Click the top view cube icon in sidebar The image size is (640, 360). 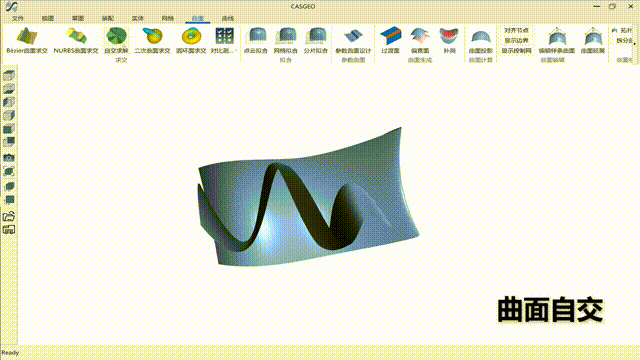(9, 75)
